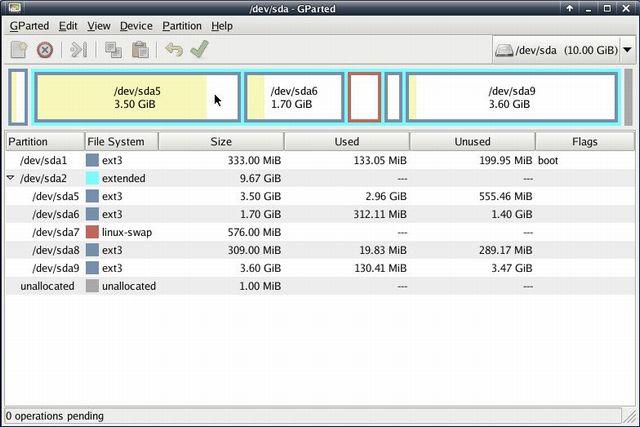
Task: Select the /dev/sda9 3.60 GiB graphical block
Action: click(x=511, y=97)
